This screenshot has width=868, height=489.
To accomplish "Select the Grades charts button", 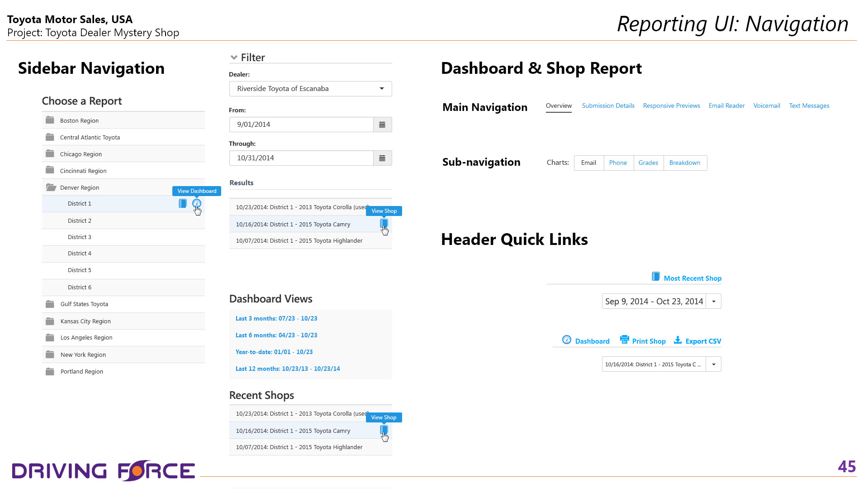I will 649,163.
